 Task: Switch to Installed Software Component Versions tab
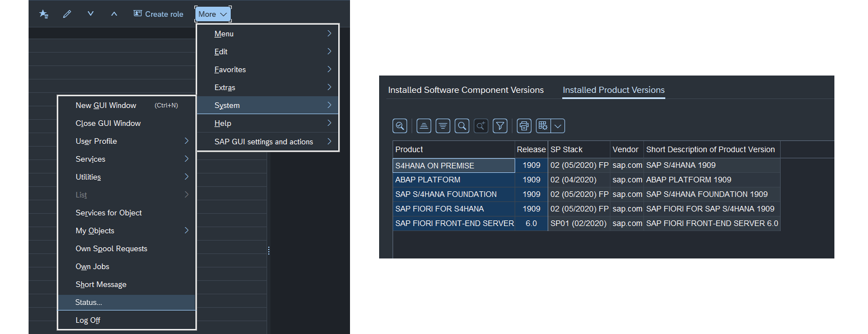tap(466, 90)
